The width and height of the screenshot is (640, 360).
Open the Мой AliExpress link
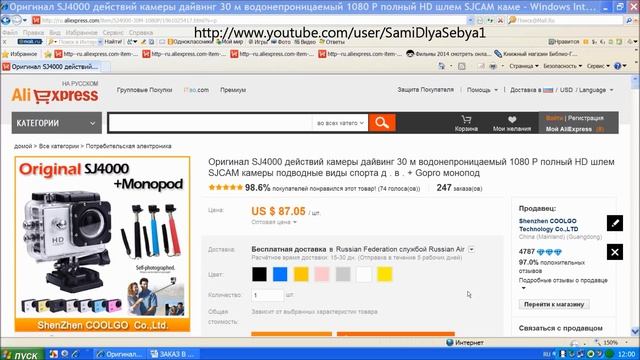tap(569, 129)
